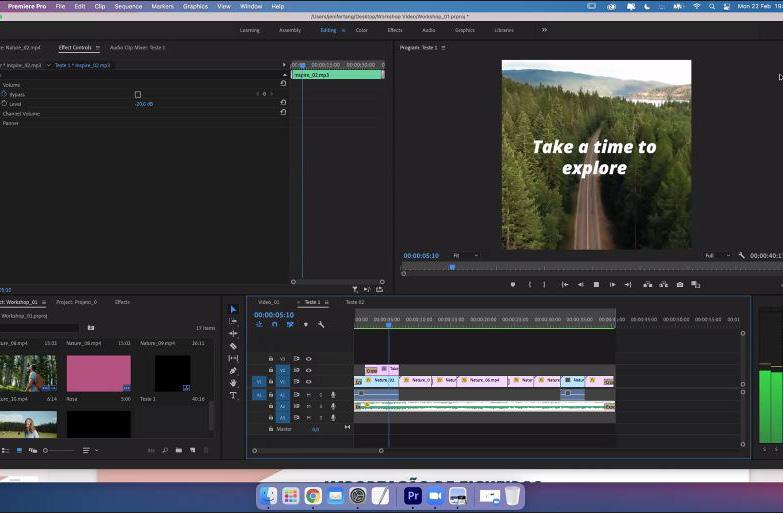
Task: Click the Program monitor playhead marker
Action: [452, 267]
